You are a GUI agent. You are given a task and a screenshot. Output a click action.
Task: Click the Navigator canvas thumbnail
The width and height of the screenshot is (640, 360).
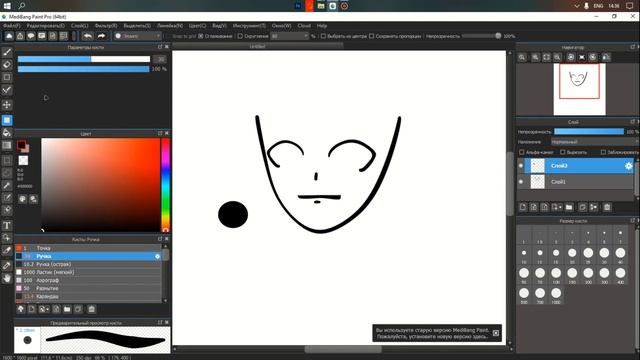click(x=579, y=89)
